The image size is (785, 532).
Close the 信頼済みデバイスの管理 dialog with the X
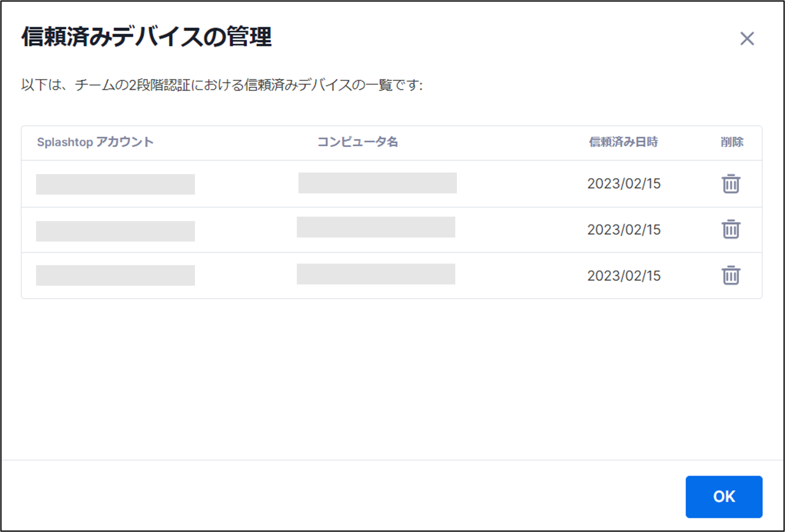(747, 39)
